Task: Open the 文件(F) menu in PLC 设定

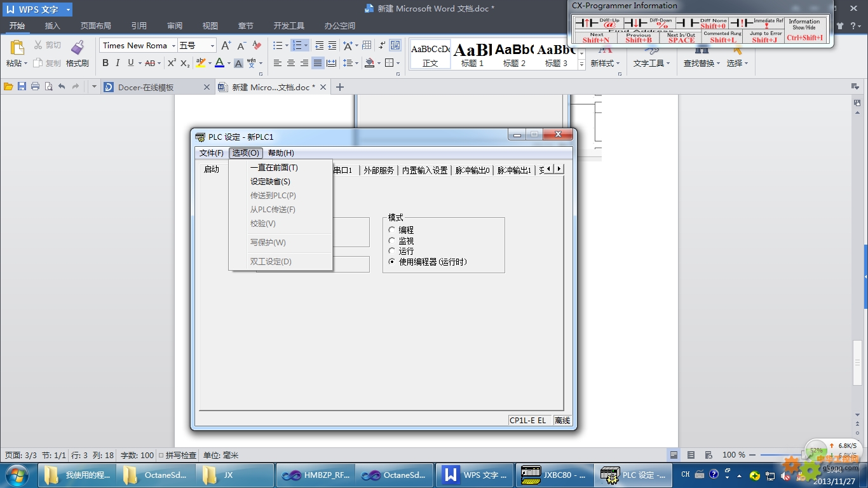Action: tap(212, 153)
